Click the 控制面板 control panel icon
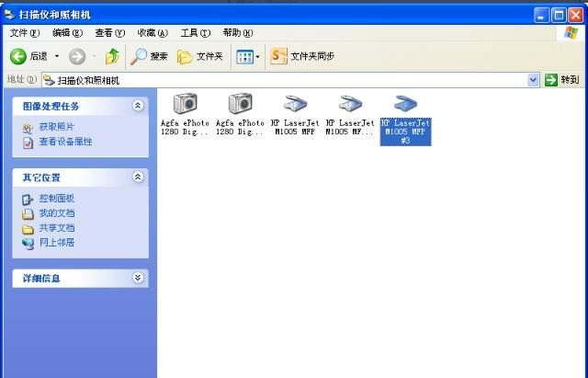This screenshot has height=378, width=588. [x=28, y=200]
